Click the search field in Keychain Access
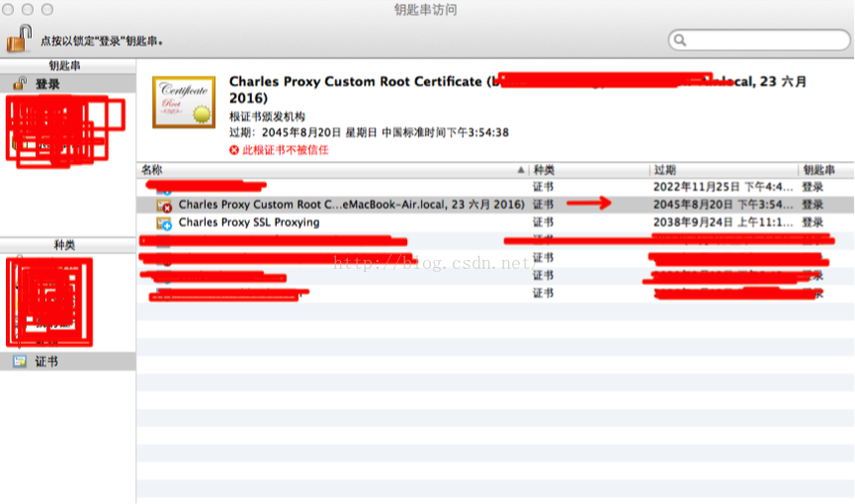This screenshot has height=504, width=855. point(759,40)
